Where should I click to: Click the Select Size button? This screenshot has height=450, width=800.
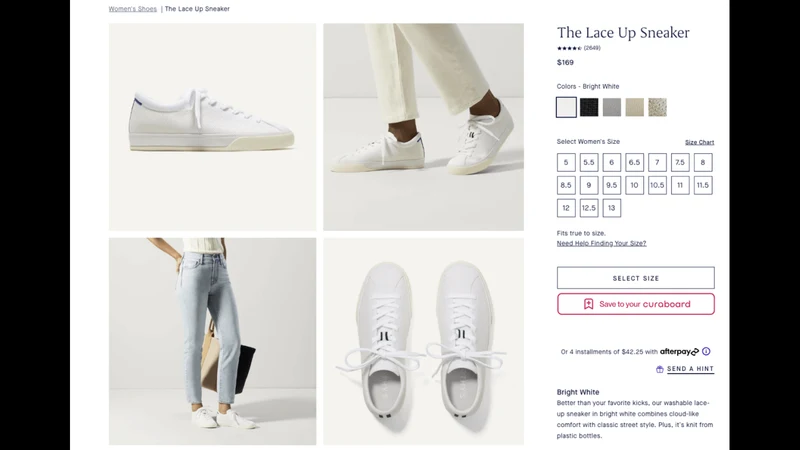636,278
